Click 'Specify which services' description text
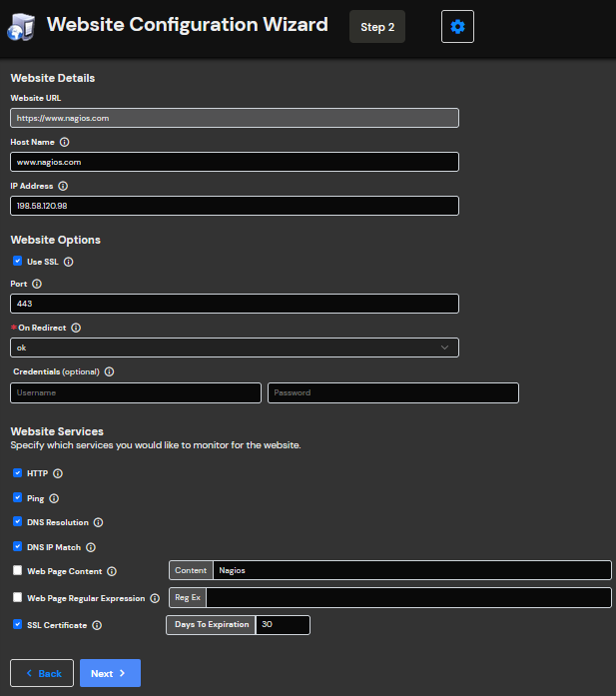616x696 pixels. tap(156, 445)
